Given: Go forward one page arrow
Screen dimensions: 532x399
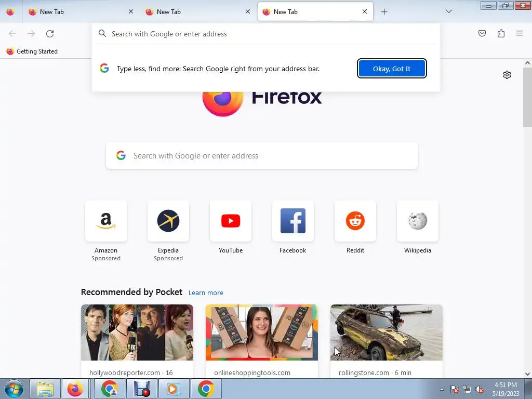Looking at the screenshot, I should point(31,34).
